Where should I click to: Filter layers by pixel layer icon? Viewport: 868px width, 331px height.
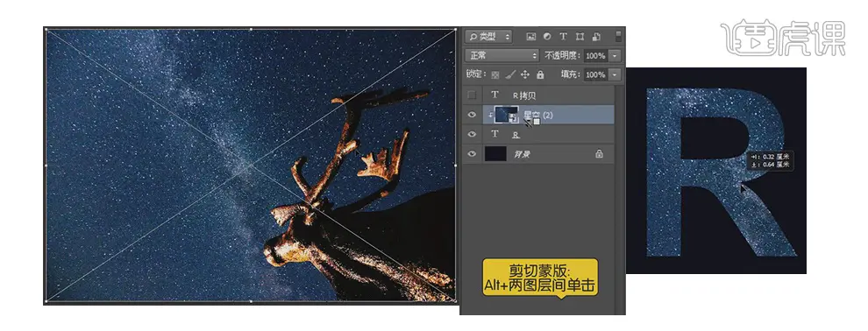(530, 37)
